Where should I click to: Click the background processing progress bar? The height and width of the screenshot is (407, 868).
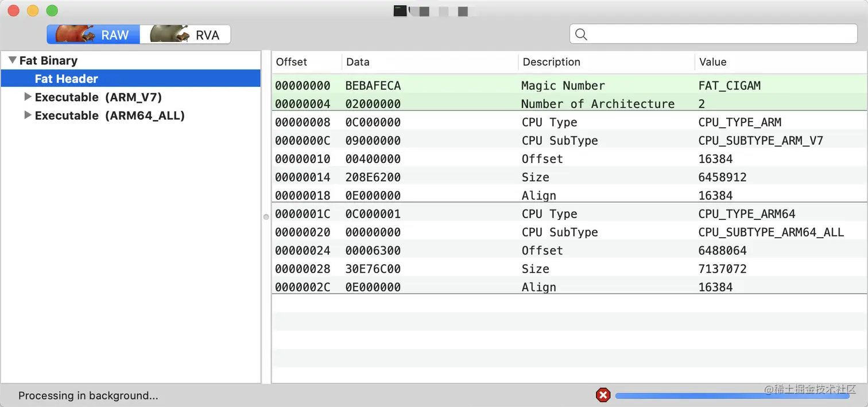732,396
